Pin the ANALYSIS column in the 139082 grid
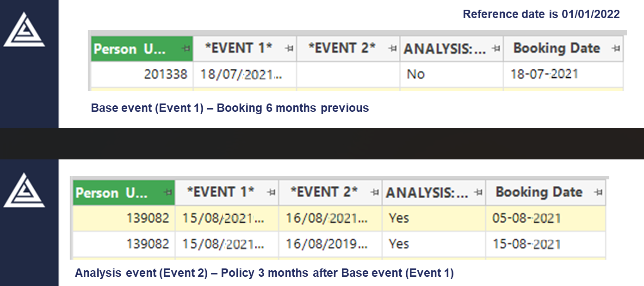The height and width of the screenshot is (286, 644). click(x=478, y=192)
